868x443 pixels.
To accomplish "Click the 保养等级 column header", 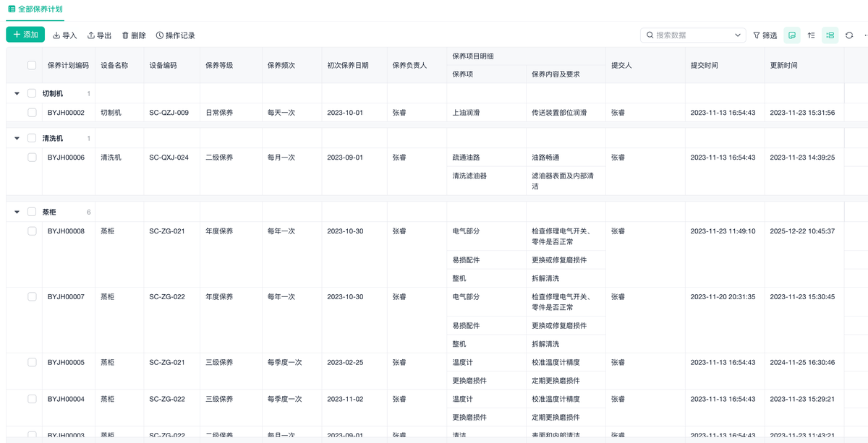I will 219,65.
